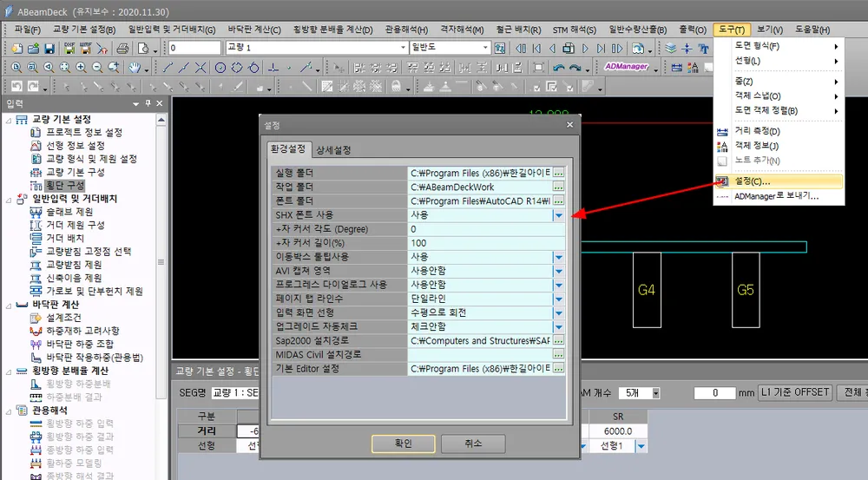
Task: Toggle the pin on the 입력 panel
Action: (x=148, y=103)
